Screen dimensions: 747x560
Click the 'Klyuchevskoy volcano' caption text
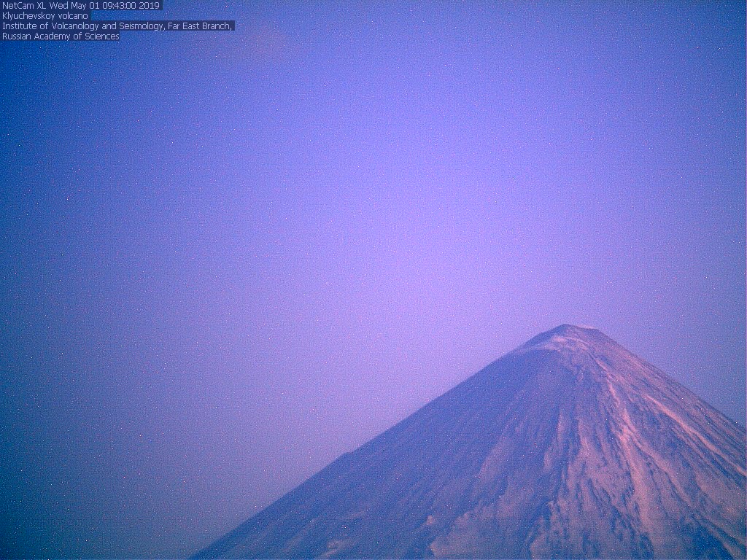(x=45, y=16)
